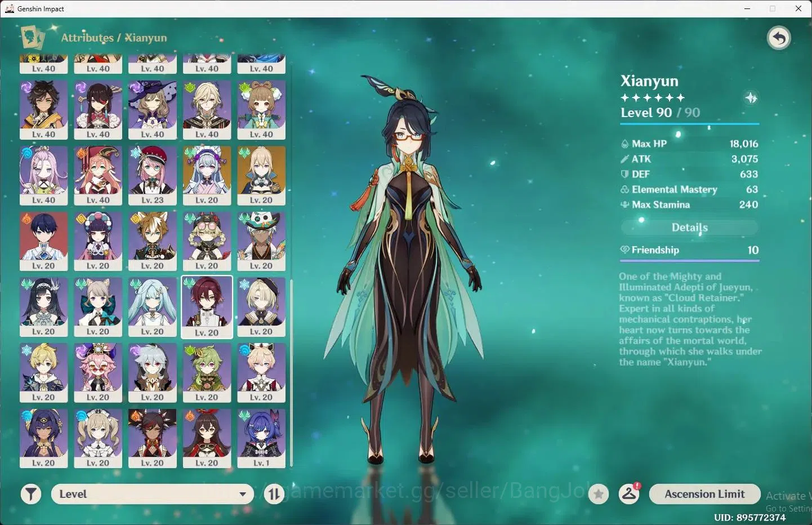Minimize the Genshin Impact window
812x525 pixels.
[747, 8]
